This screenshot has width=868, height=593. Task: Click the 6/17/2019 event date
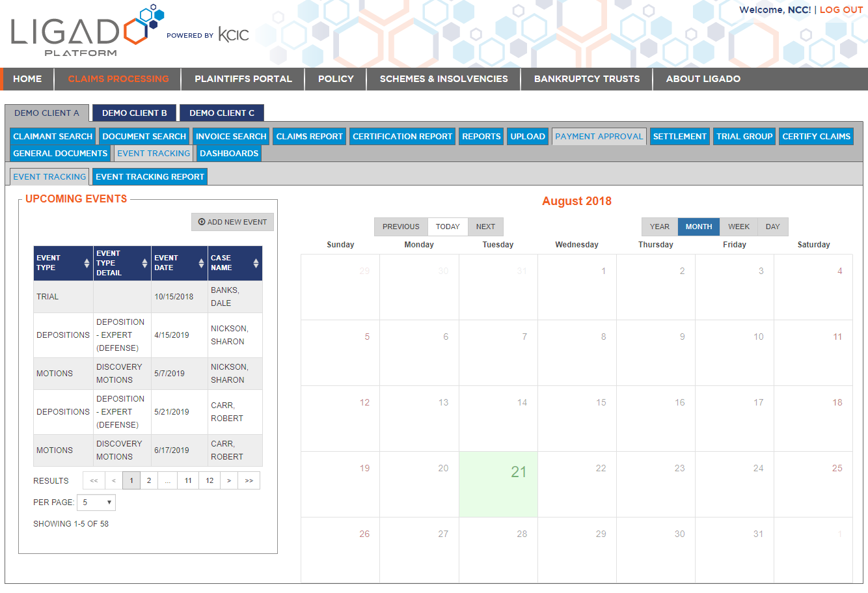point(172,450)
